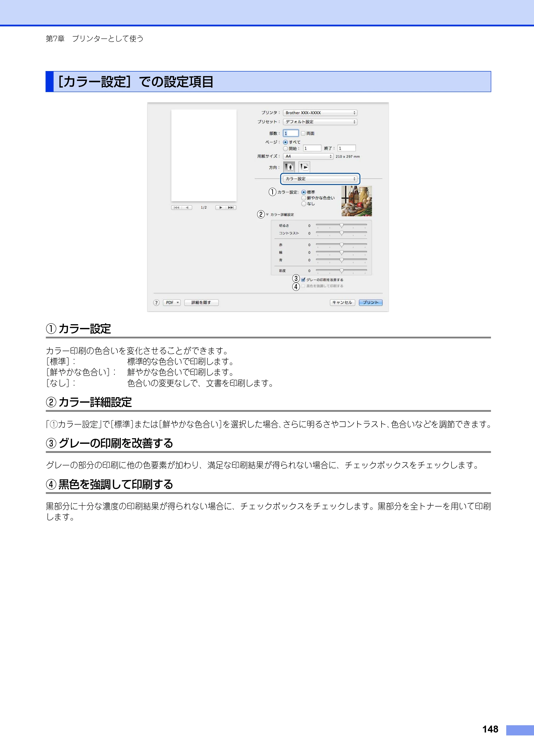
Task: Click the 部数 copies input field
Action: click(x=291, y=133)
